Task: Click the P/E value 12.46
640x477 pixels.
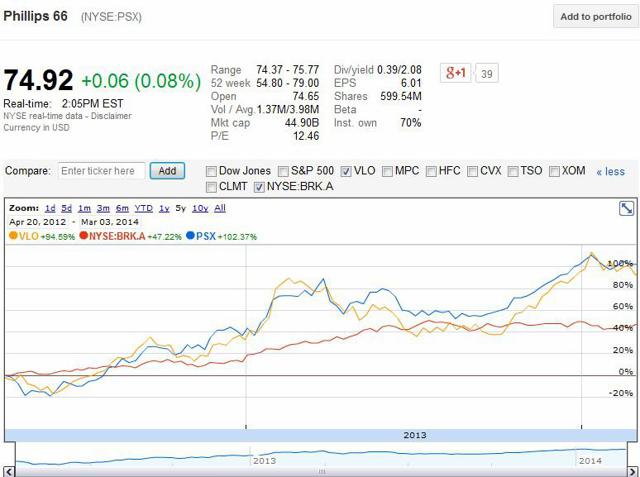Action: [306, 135]
